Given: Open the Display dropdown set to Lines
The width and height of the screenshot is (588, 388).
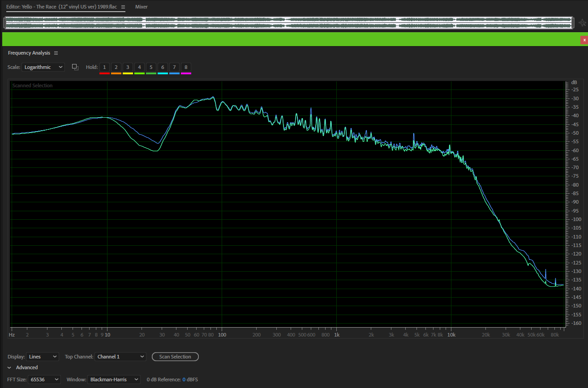Looking at the screenshot, I should point(43,357).
